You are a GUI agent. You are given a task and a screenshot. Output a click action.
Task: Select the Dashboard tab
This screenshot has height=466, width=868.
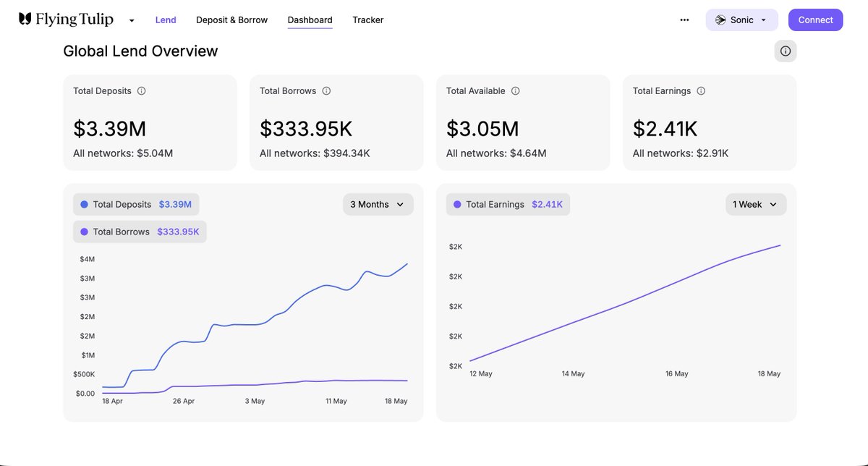click(x=310, y=20)
